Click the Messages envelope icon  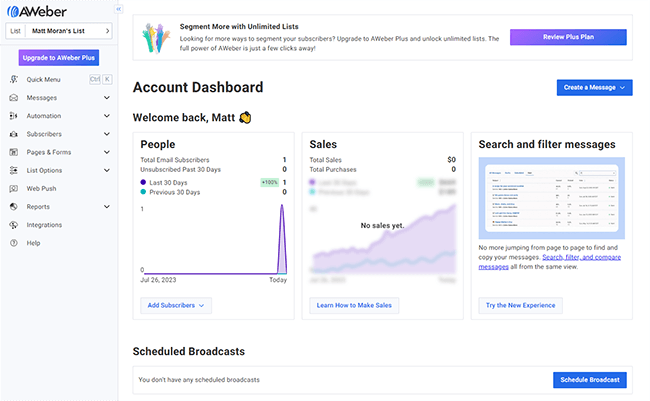point(13,98)
